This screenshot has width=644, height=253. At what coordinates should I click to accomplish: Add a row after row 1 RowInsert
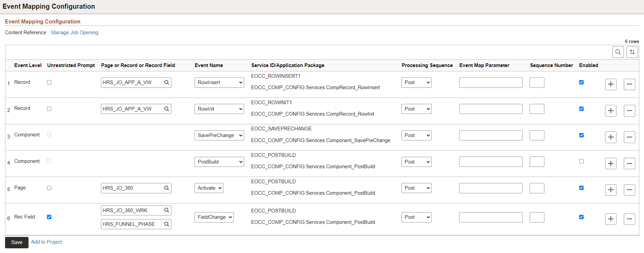610,84
